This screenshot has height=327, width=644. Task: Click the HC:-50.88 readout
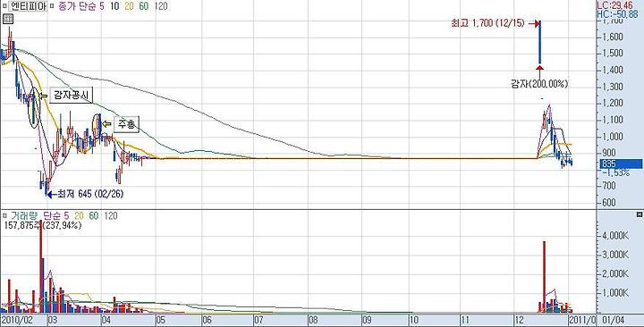click(618, 14)
